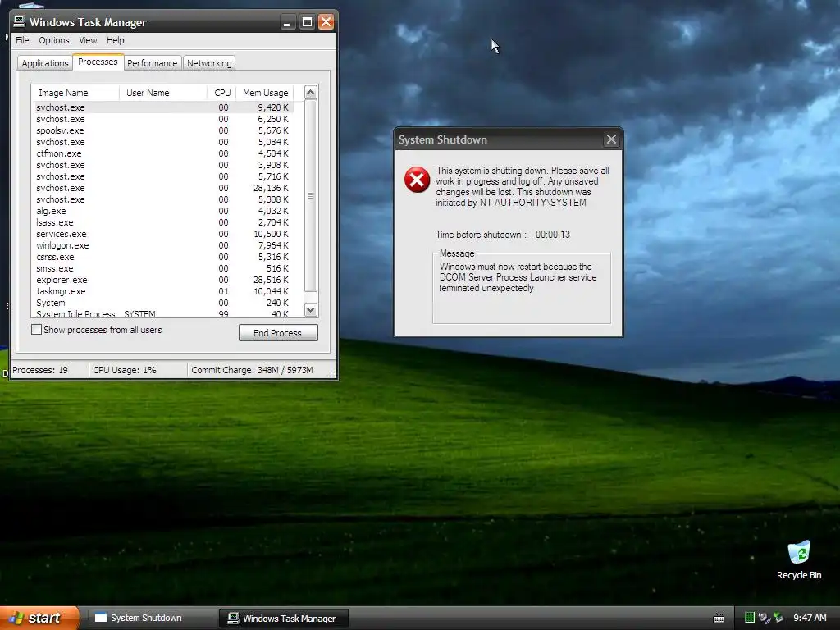This screenshot has height=630, width=840.
Task: Select the ctfmon.exe process
Action: click(x=162, y=153)
